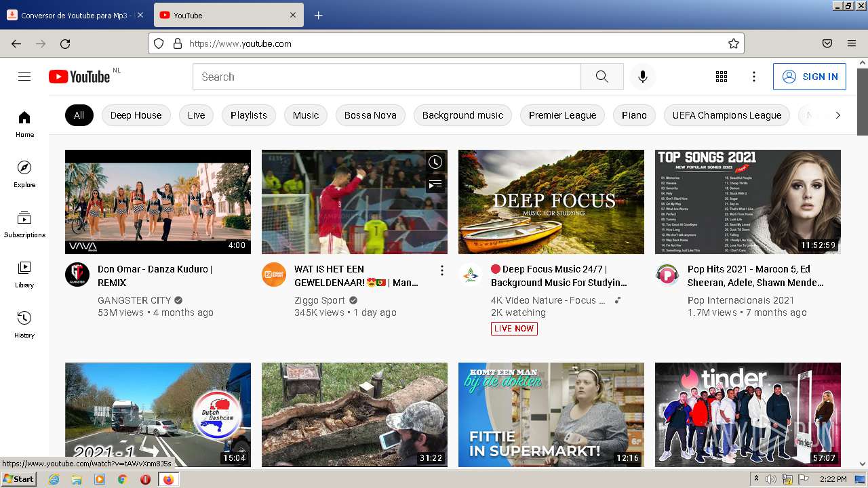The image size is (868, 488).
Task: Open Internet Explorer from taskbar
Action: 54,479
